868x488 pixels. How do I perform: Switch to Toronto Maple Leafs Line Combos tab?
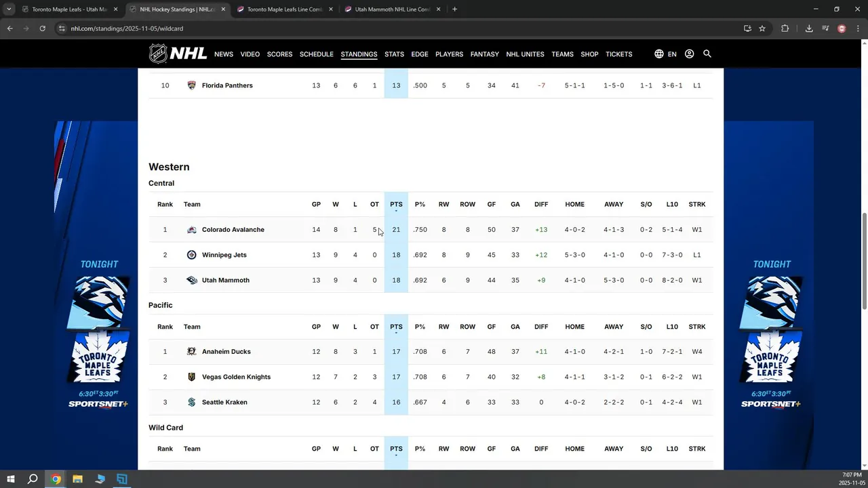[x=284, y=9]
